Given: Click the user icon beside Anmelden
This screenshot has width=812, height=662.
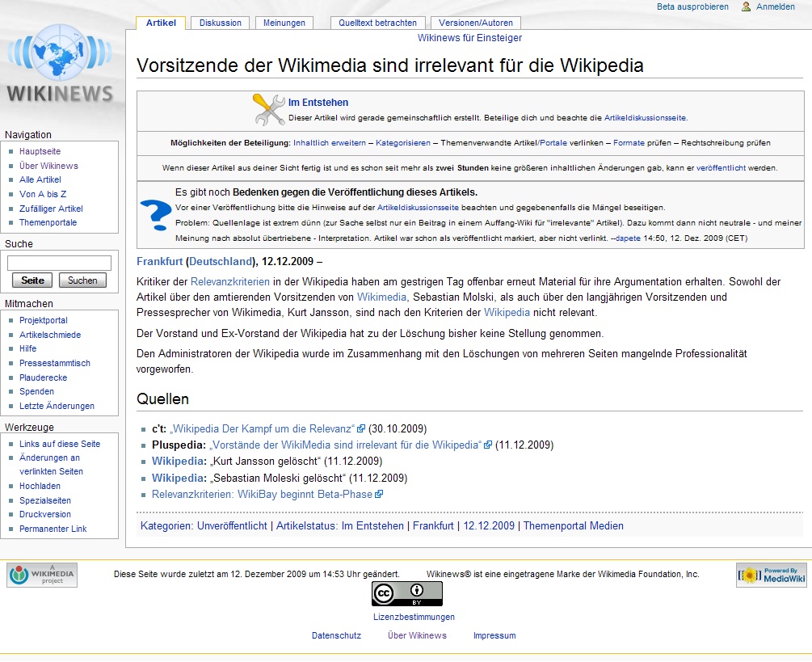Looking at the screenshot, I should coord(746,6).
